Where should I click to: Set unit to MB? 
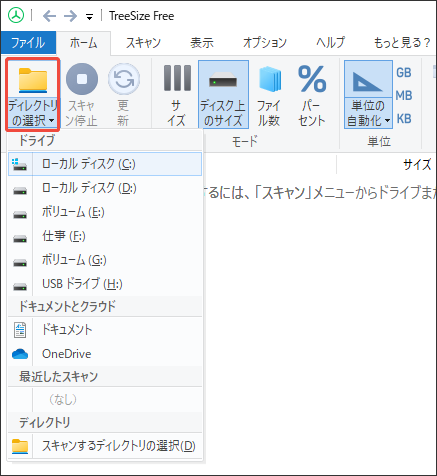pyautogui.click(x=404, y=96)
